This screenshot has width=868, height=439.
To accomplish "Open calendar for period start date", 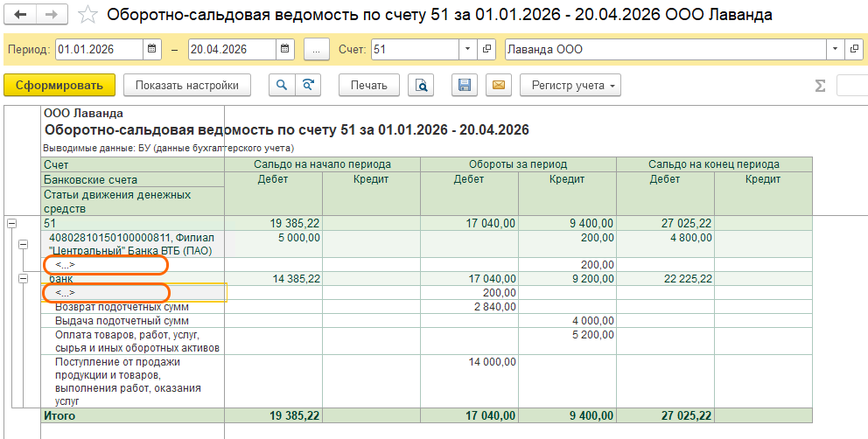I will click(x=152, y=50).
